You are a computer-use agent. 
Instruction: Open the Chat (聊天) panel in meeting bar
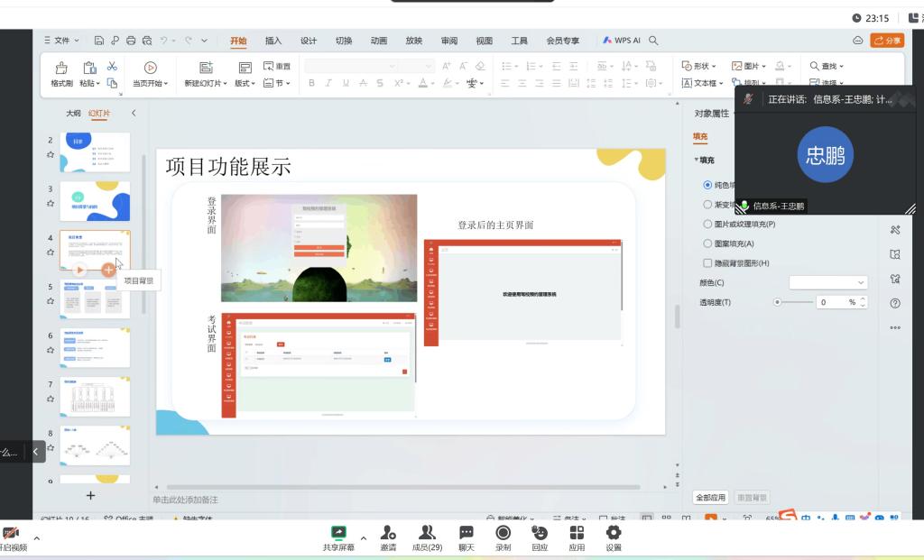pos(466,533)
